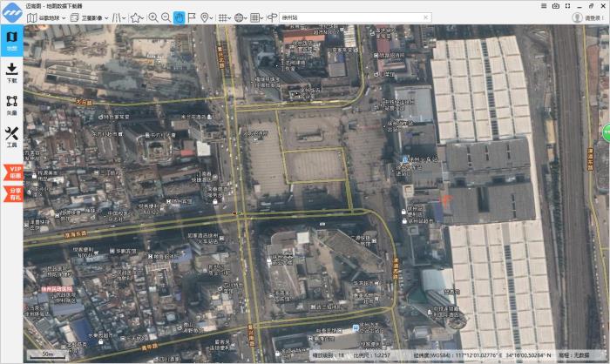Click the zoom in magnifier icon
The height and width of the screenshot is (364, 610).
point(153,17)
